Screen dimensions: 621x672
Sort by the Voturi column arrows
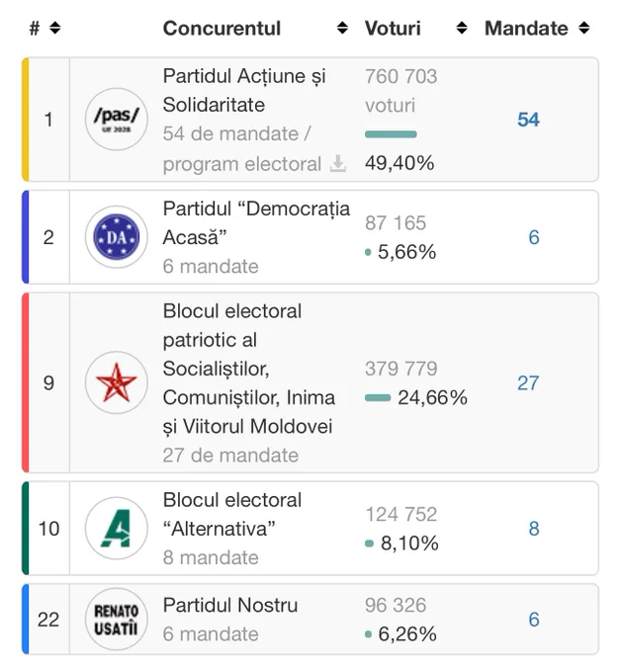click(x=462, y=29)
